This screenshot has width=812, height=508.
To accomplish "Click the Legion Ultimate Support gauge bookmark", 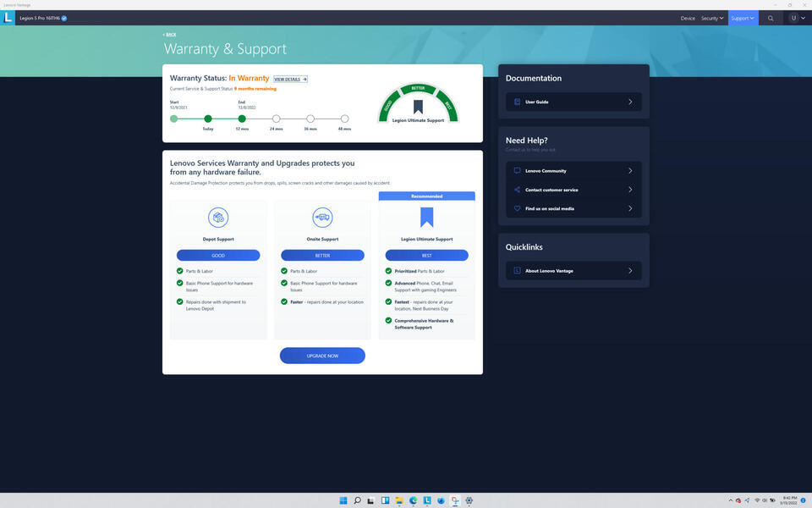I will pyautogui.click(x=418, y=107).
